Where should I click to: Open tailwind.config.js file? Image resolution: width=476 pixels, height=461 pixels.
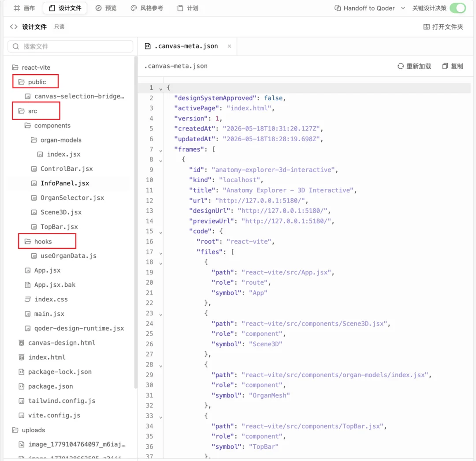[57, 401]
